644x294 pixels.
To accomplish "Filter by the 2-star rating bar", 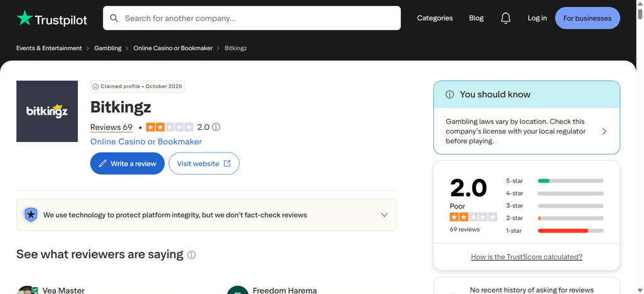I will (555, 218).
